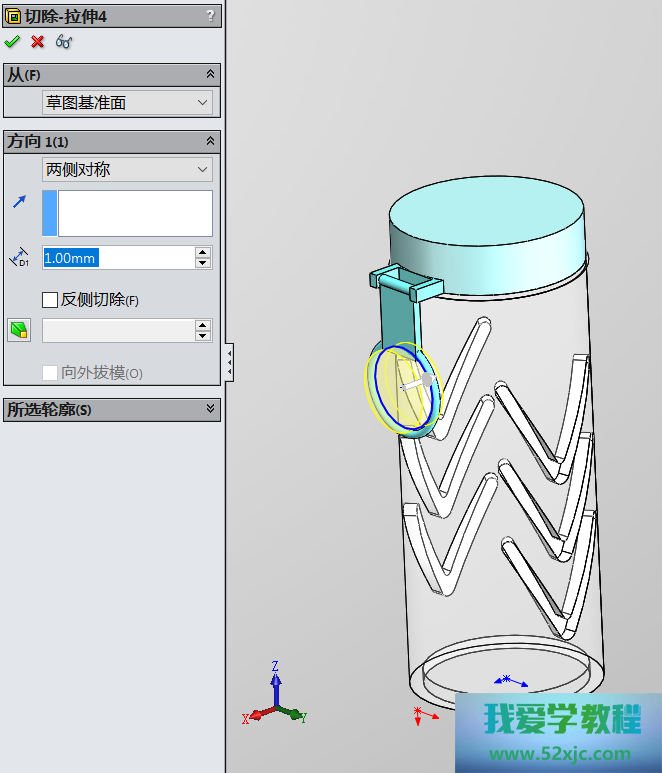Collapse the 从(F) section
This screenshot has width=662, height=773.
(x=210, y=74)
